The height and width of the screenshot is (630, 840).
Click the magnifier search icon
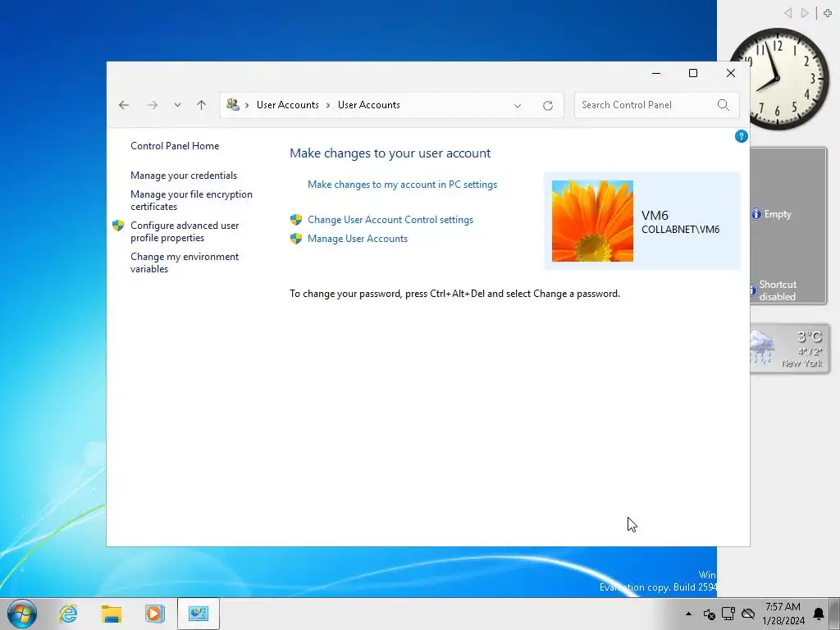[724, 105]
